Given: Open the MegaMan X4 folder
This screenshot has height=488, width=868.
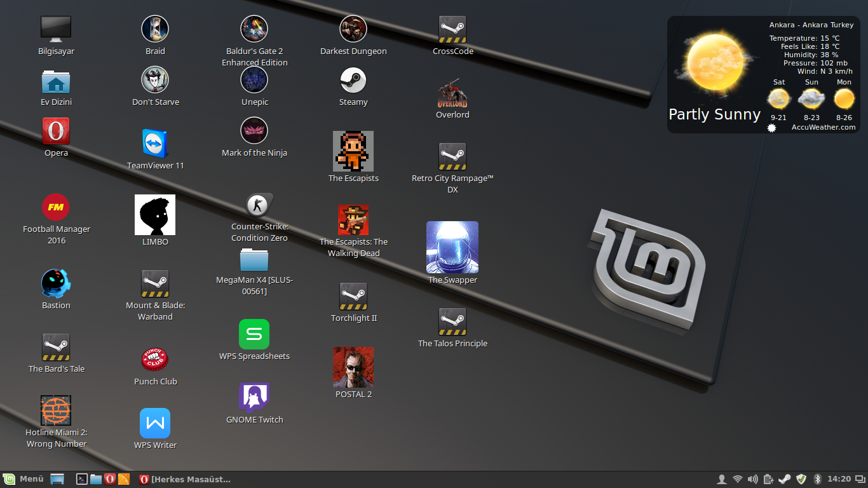Looking at the screenshot, I should (x=254, y=259).
